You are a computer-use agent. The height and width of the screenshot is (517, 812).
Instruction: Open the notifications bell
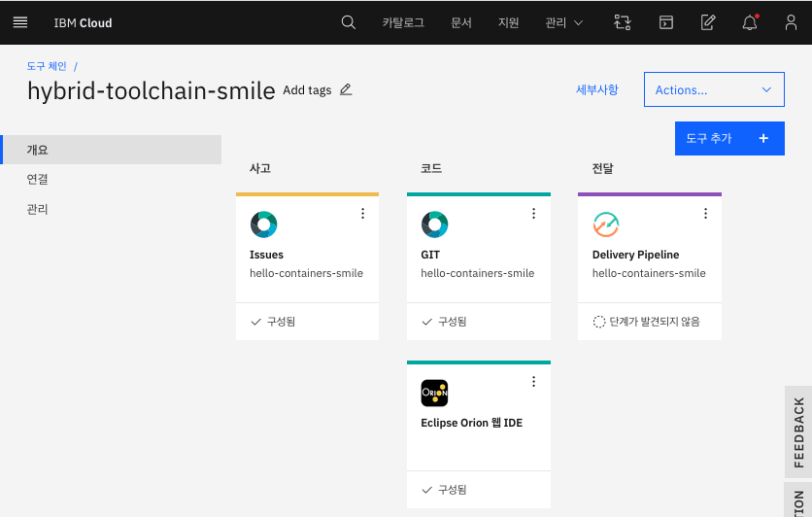[x=750, y=22]
